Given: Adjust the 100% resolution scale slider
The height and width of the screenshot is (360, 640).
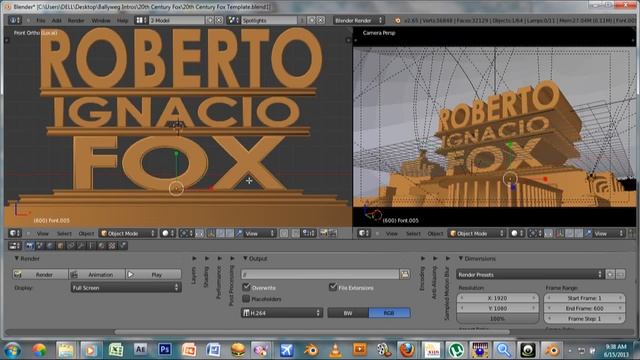Looking at the screenshot, I should click(498, 318).
